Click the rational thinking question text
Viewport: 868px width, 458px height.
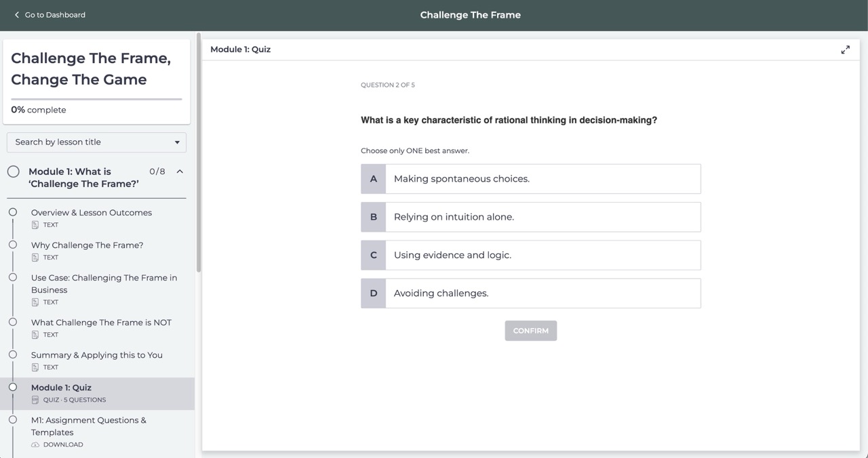[509, 121]
